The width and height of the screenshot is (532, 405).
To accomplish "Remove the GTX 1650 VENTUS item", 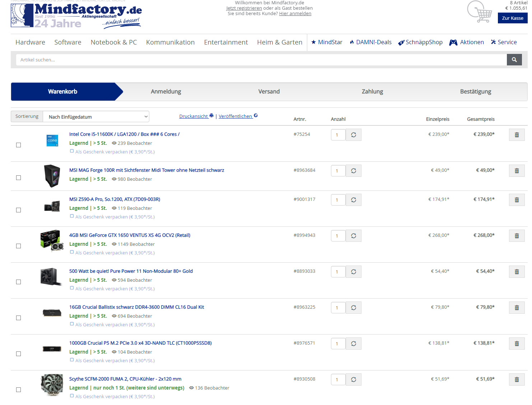I will click(517, 236).
